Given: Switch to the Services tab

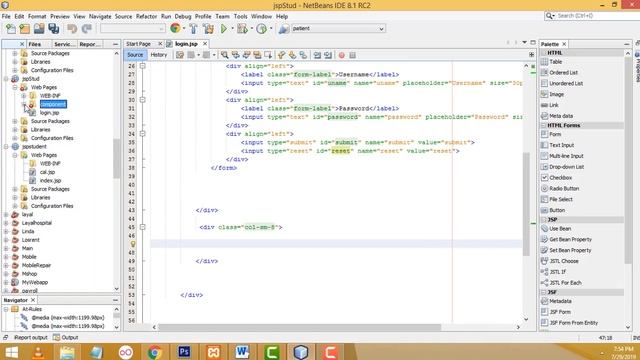Looking at the screenshot, I should (x=64, y=44).
